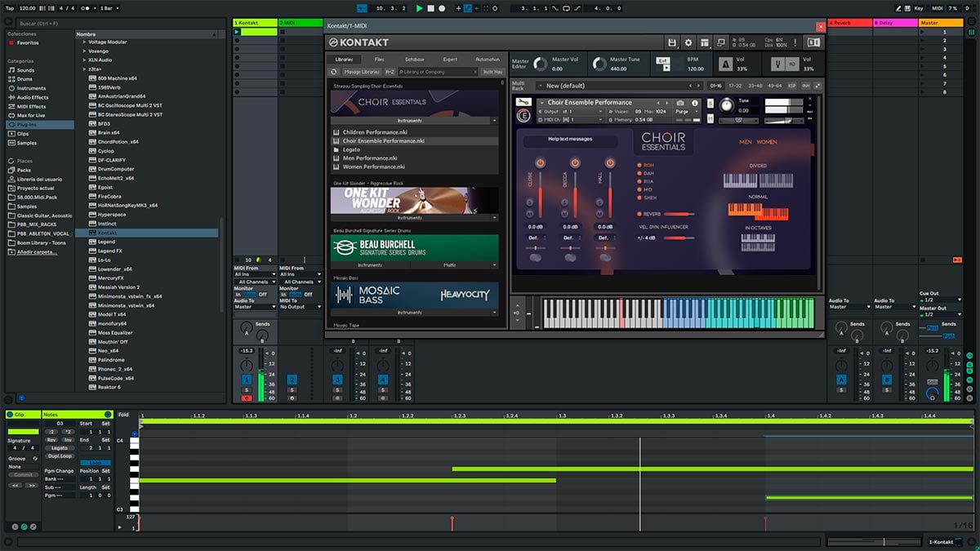The image size is (980, 551).
Task: Refresh the Kontakt library list
Action: (334, 72)
